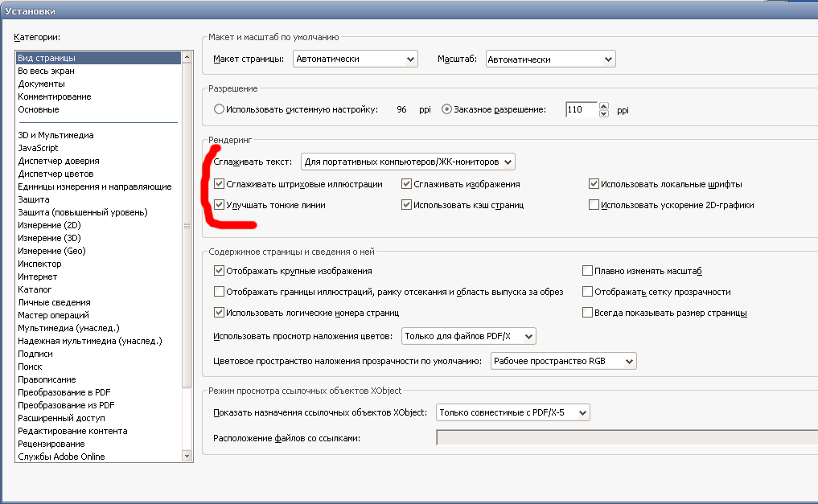Open the 'Макет страницы' dropdown
Viewport: 818px width, 504px height.
356,59
